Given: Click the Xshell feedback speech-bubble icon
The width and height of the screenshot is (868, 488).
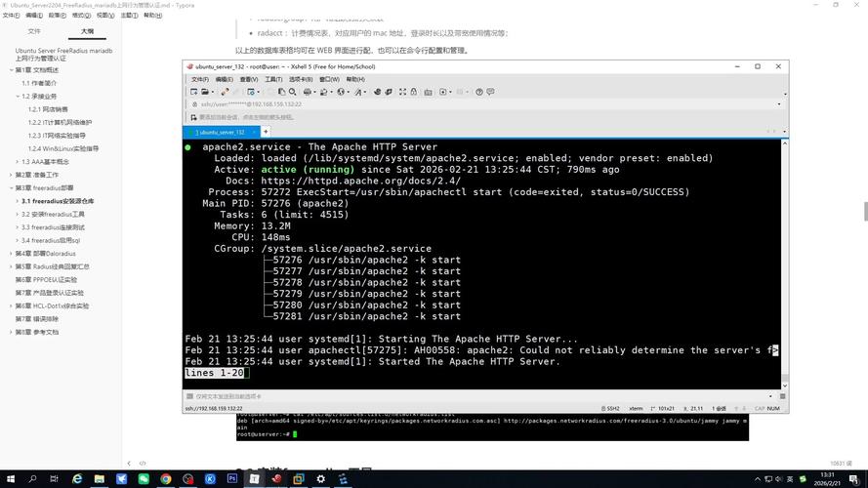Looking at the screenshot, I should 490,92.
